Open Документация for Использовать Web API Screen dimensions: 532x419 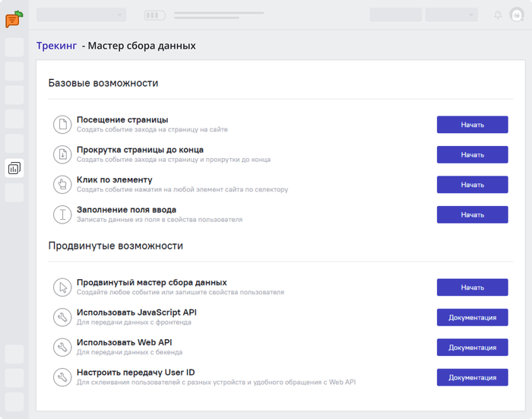coord(472,348)
